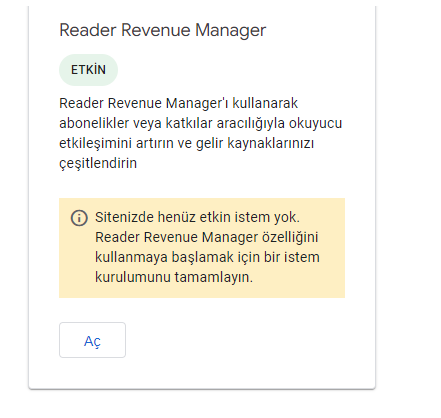Click notice line 'kurulumunu tamamlayın.'

coord(174,277)
